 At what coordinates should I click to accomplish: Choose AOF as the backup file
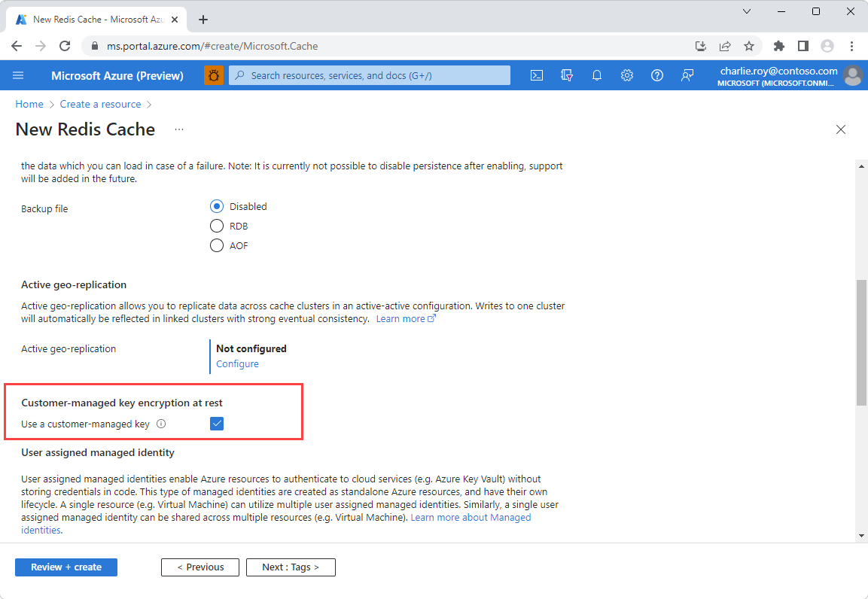(x=217, y=245)
